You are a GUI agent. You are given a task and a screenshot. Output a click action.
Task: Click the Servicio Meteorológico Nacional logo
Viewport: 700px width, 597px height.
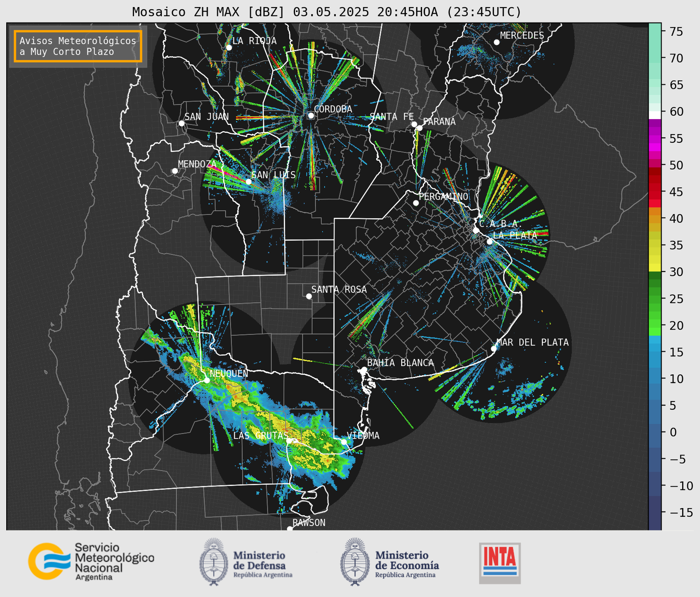[91, 561]
